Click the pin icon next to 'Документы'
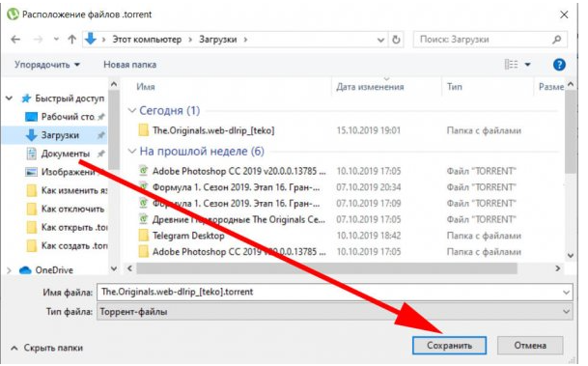The height and width of the screenshot is (366, 588). coord(100,154)
